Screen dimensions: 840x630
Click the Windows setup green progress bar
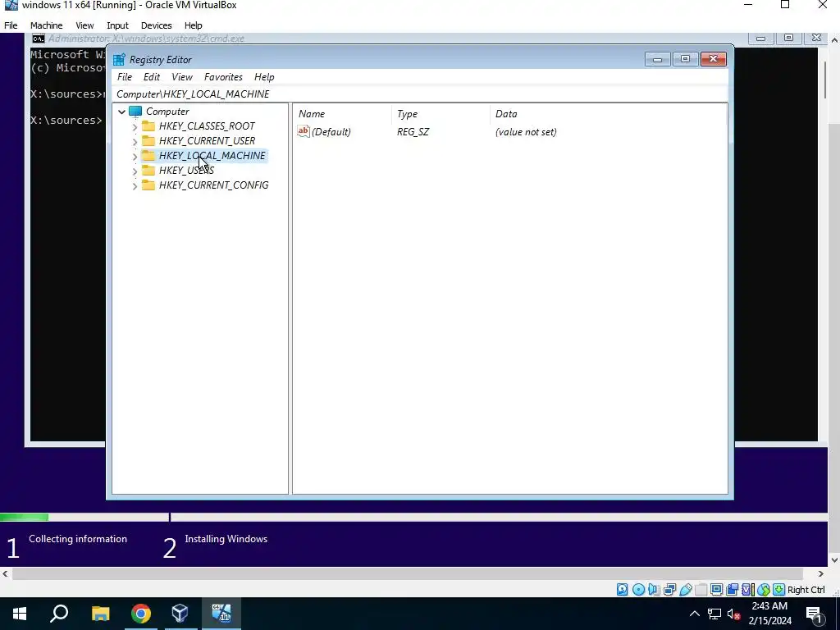coord(24,518)
